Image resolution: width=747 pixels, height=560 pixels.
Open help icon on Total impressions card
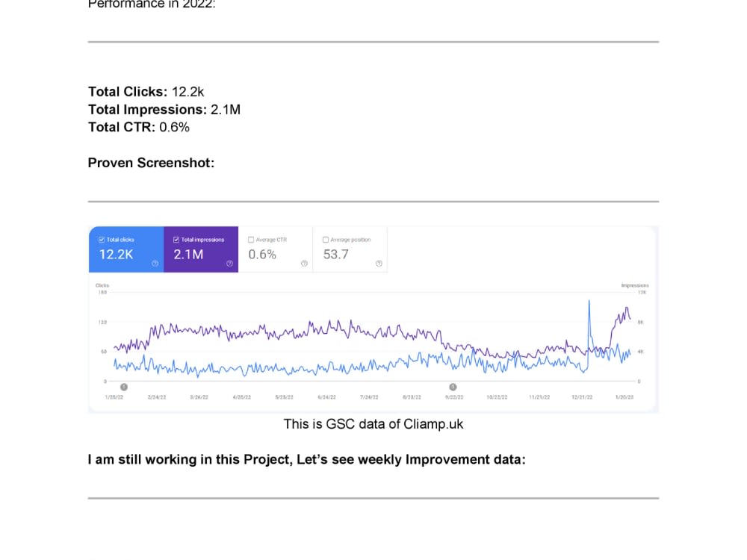click(x=229, y=264)
